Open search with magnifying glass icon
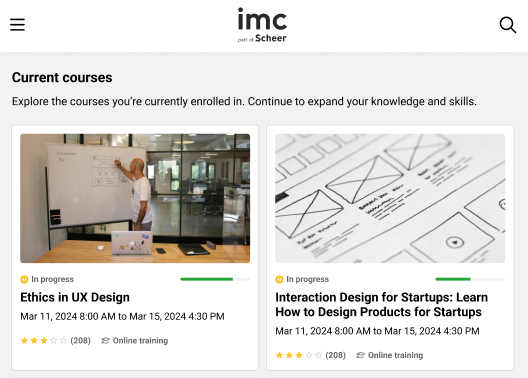The width and height of the screenshot is (528, 378). click(508, 25)
